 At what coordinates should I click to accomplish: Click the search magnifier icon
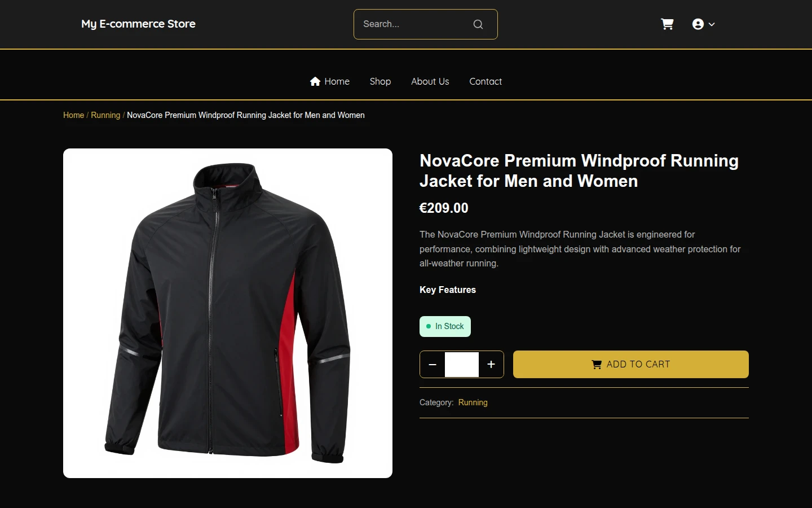click(x=478, y=24)
